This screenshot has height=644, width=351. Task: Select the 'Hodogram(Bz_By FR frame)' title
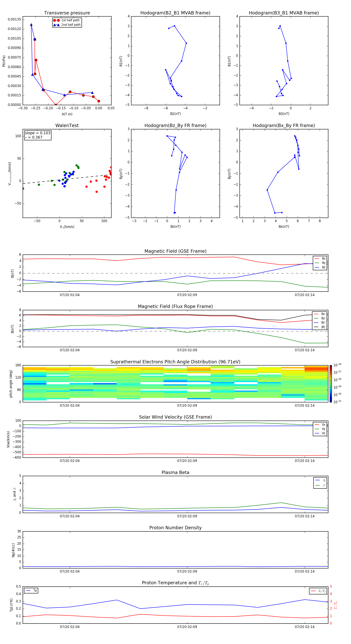(x=175, y=125)
